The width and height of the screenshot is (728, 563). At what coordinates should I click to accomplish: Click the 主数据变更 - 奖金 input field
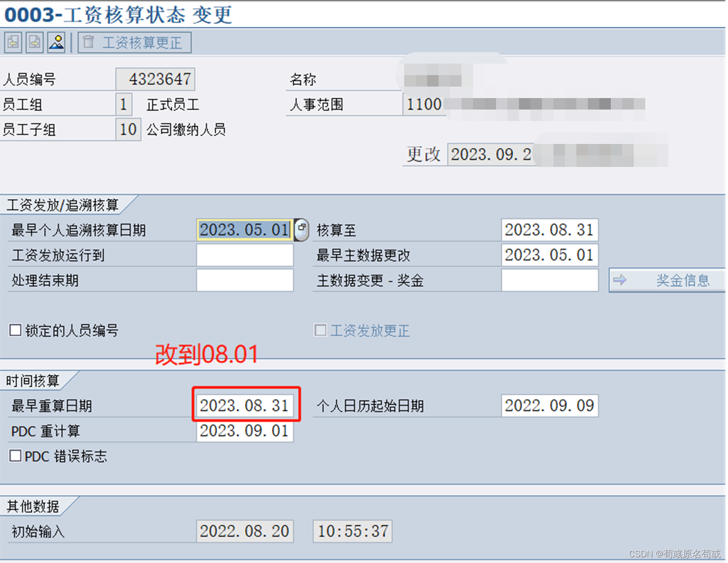[x=550, y=280]
